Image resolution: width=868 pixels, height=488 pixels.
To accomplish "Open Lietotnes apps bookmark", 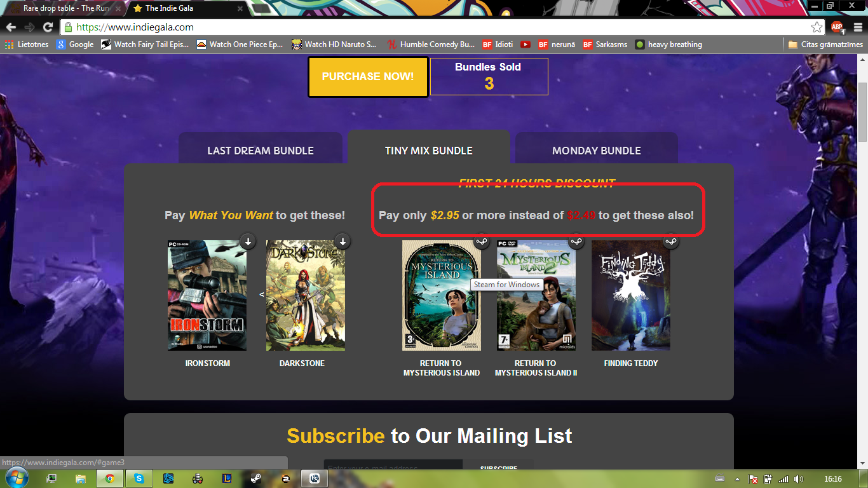I will click(x=26, y=44).
